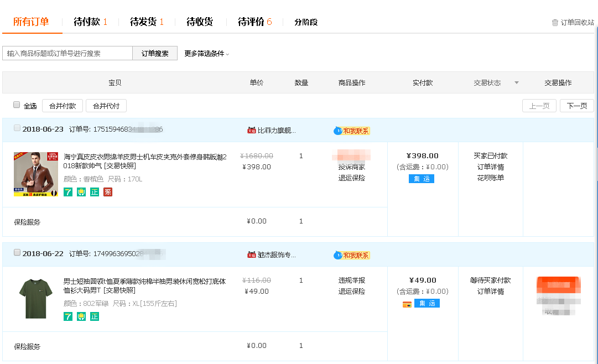Open the leather jacket product thumbnail
The width and height of the screenshot is (598, 364).
[x=37, y=174]
